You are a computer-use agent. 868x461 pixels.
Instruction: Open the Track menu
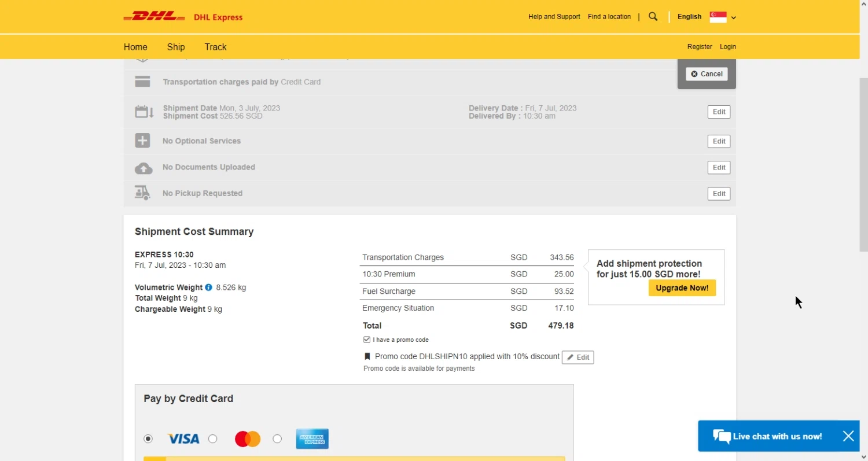(215, 47)
